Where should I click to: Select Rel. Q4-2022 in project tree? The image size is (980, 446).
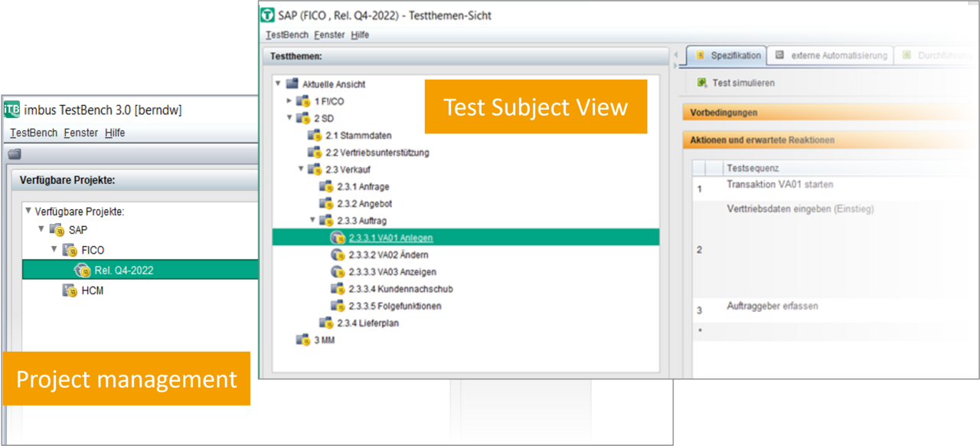(123, 271)
